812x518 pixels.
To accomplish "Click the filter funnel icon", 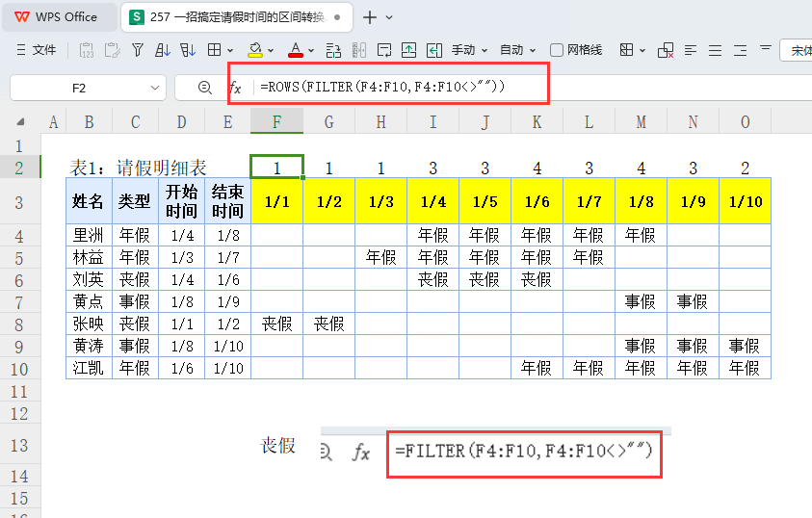I will pyautogui.click(x=137, y=50).
